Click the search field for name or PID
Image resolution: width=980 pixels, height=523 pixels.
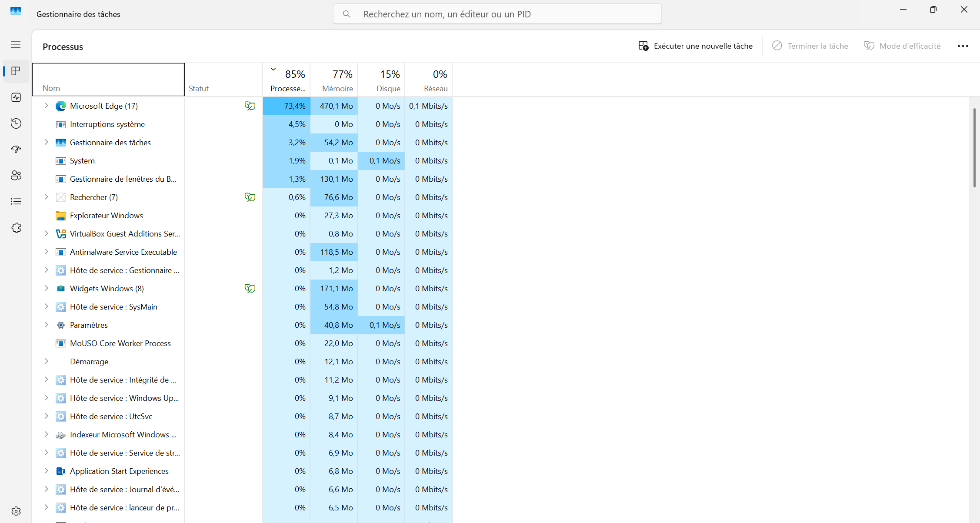(497, 14)
